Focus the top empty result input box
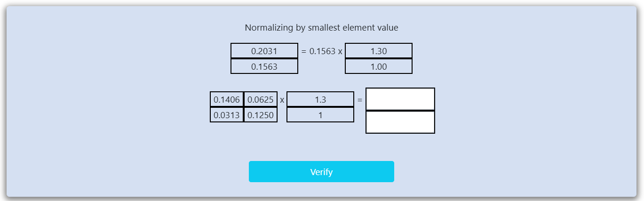Viewport: 644px width, 201px height. coord(400,99)
